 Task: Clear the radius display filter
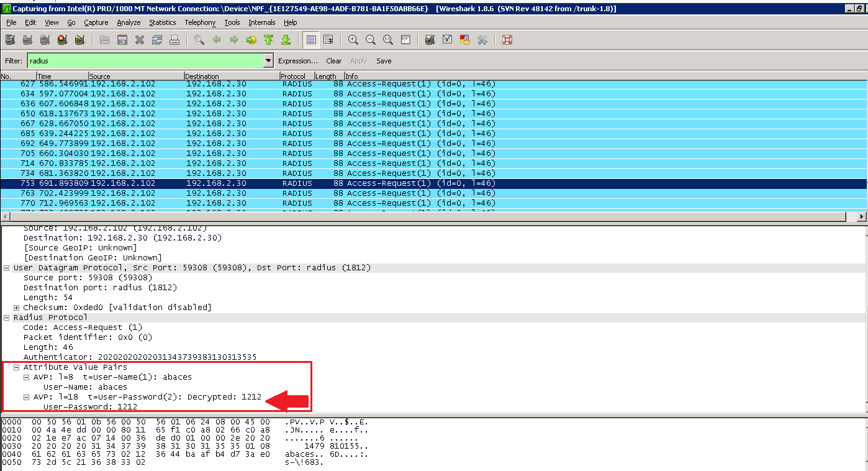coord(333,60)
